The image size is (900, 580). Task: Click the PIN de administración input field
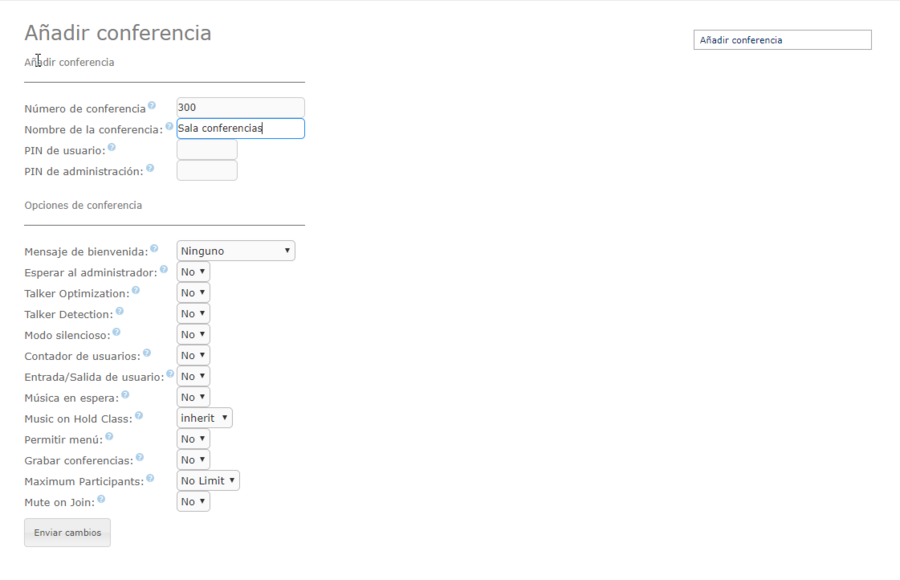[x=207, y=171]
